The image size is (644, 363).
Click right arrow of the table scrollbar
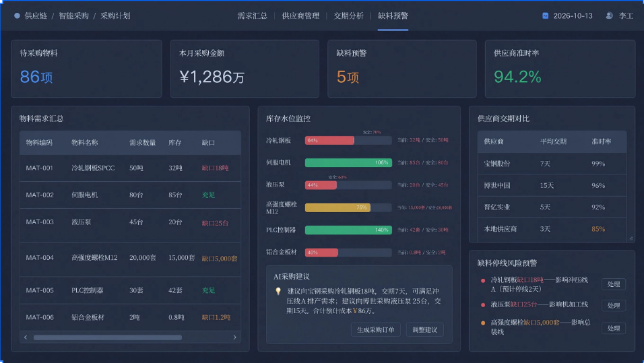pyautogui.click(x=234, y=337)
